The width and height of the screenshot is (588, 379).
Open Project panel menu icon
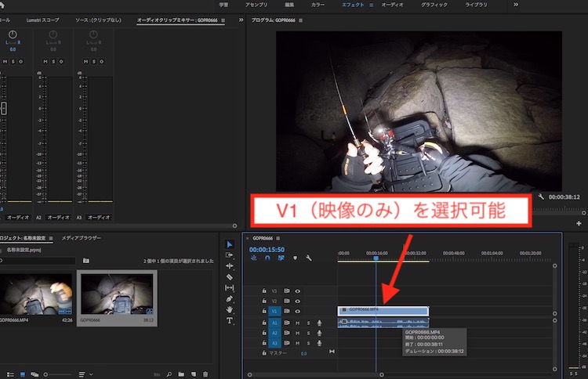point(51,238)
